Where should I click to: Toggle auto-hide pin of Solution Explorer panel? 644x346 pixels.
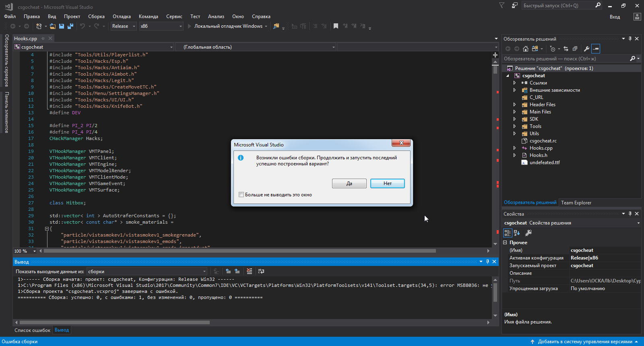pos(630,39)
